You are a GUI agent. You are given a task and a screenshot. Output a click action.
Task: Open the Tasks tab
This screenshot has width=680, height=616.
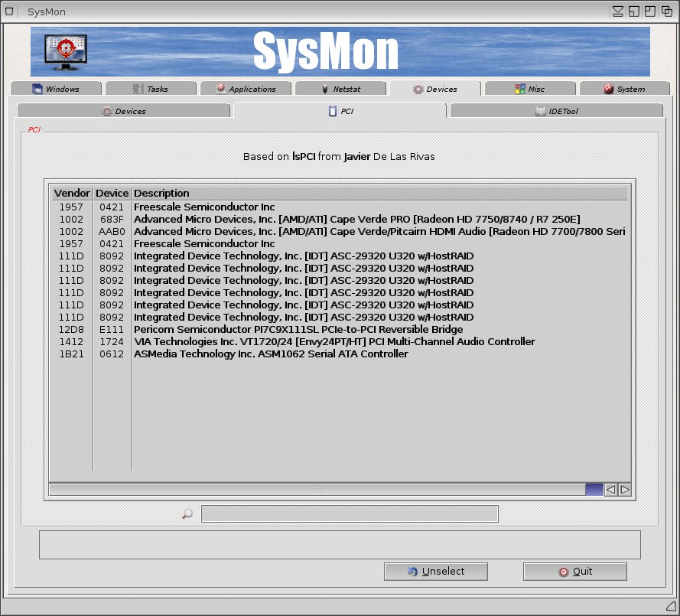pos(151,89)
